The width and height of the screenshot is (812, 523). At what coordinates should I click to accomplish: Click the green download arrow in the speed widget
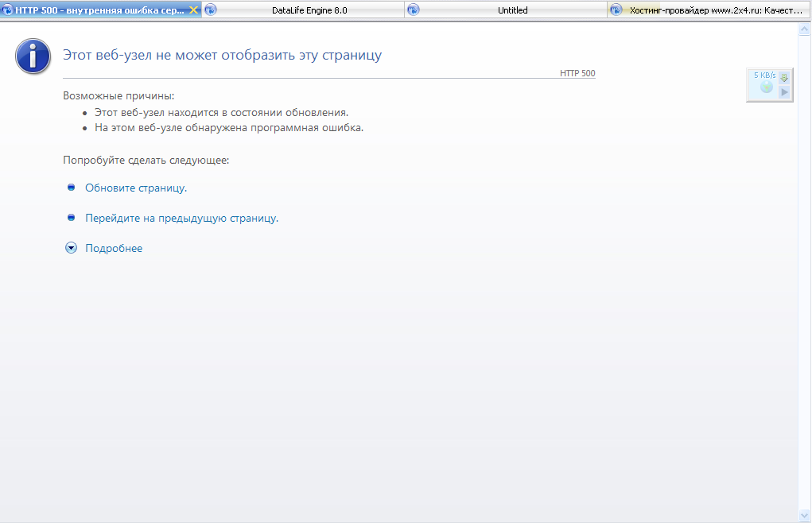pos(784,78)
